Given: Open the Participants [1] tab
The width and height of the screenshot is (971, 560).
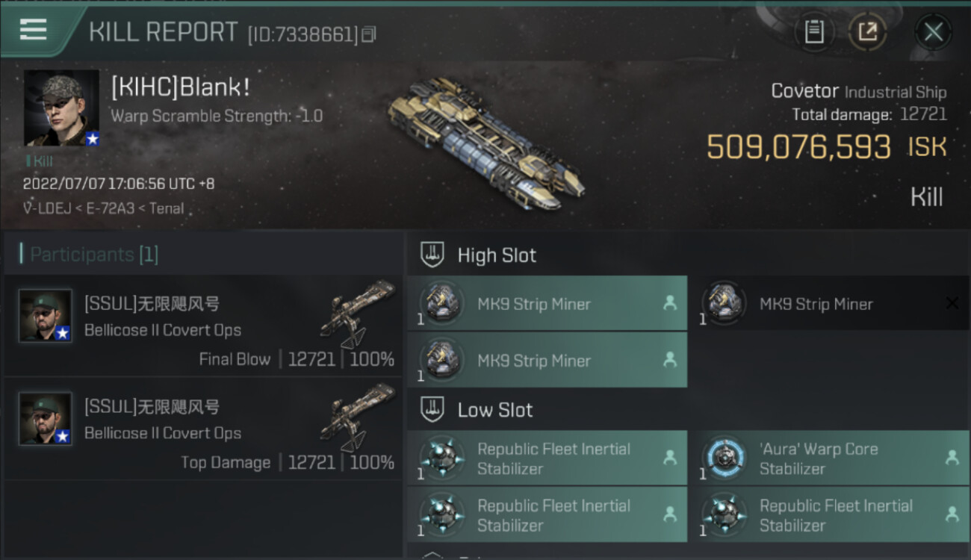Looking at the screenshot, I should tap(93, 255).
